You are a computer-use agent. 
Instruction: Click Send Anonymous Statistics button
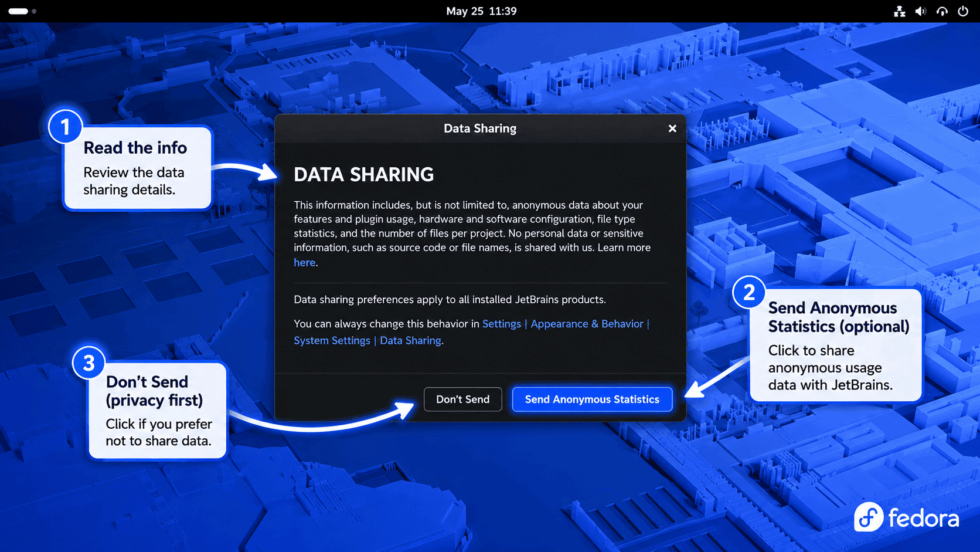click(x=592, y=399)
